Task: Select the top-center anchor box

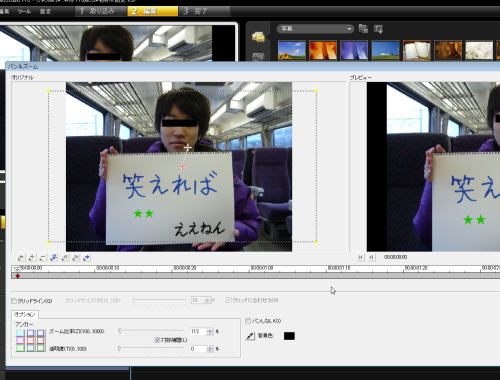Action: pos(31,333)
